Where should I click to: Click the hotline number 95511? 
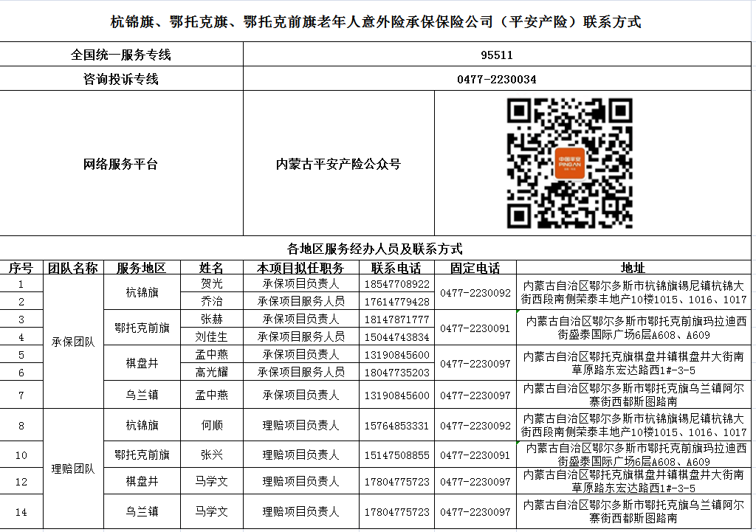[497, 55]
